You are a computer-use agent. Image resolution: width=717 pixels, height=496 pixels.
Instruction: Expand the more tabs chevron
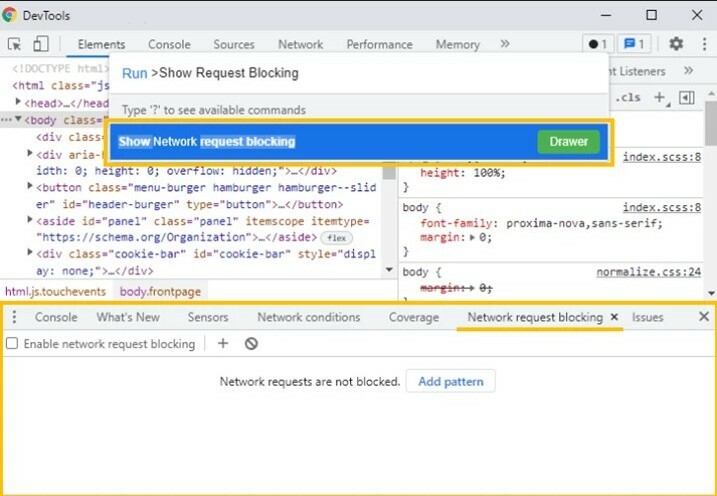click(x=505, y=44)
